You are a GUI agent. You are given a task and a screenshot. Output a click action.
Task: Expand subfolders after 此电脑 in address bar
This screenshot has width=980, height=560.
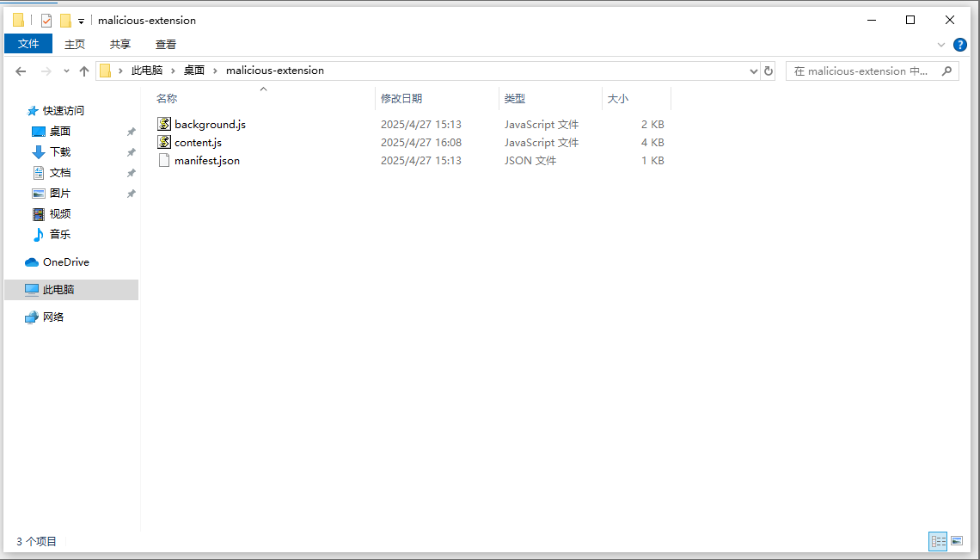pyautogui.click(x=173, y=71)
